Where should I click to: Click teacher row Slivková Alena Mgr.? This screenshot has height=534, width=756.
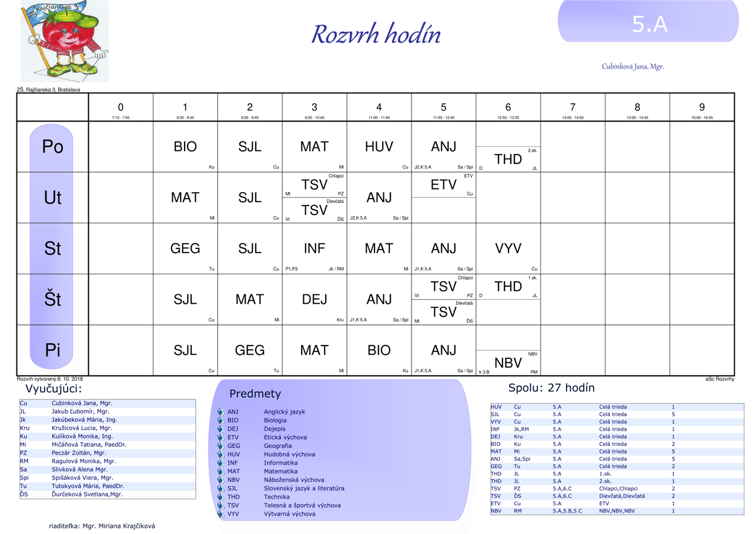point(108,469)
